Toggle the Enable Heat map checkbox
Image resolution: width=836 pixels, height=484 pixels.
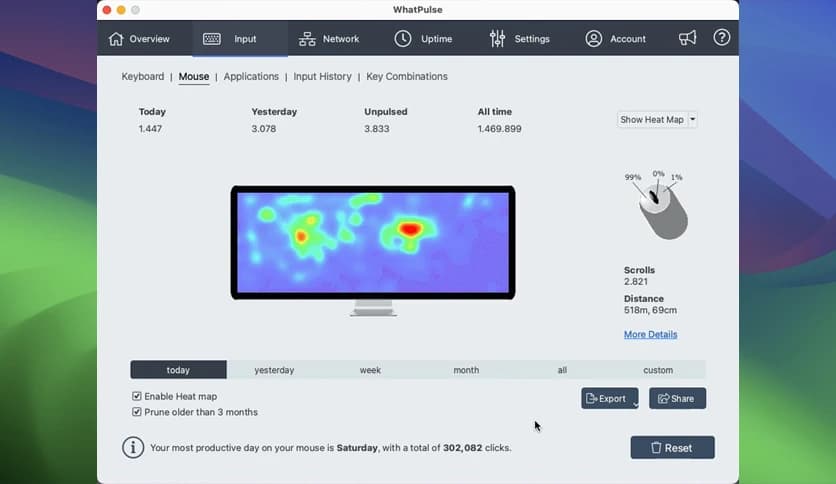click(137, 396)
